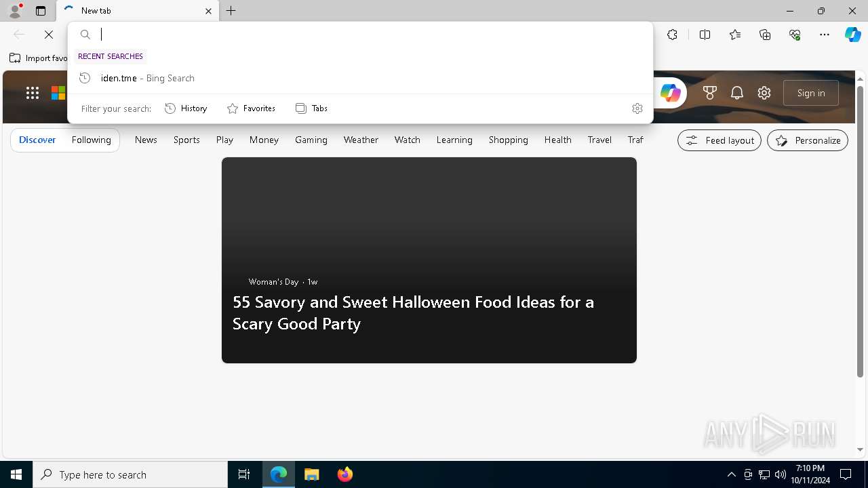Open the Health category
The image size is (868, 488).
point(557,140)
